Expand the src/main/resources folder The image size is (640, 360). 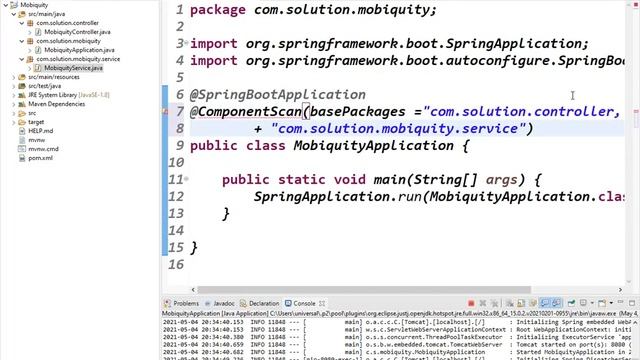coord(13,77)
